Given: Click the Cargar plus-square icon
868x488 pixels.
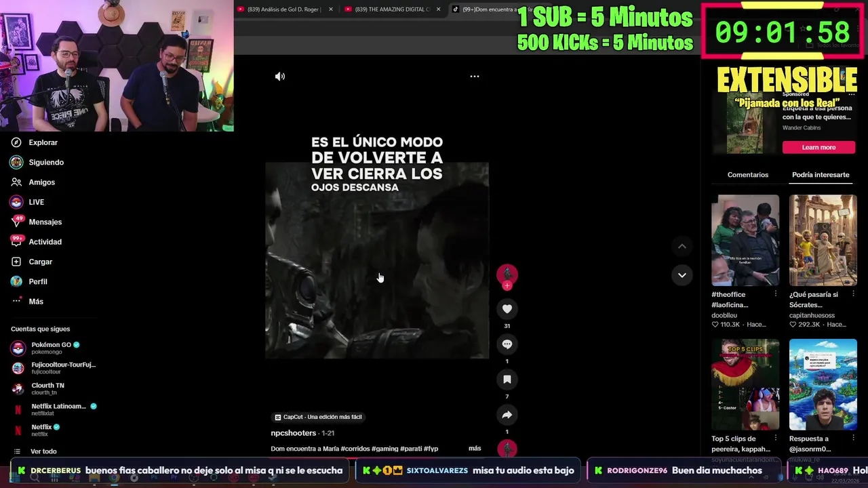Looking at the screenshot, I should (x=16, y=262).
